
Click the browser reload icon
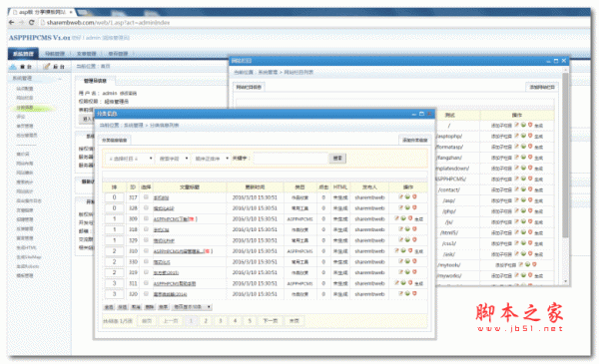(x=31, y=23)
